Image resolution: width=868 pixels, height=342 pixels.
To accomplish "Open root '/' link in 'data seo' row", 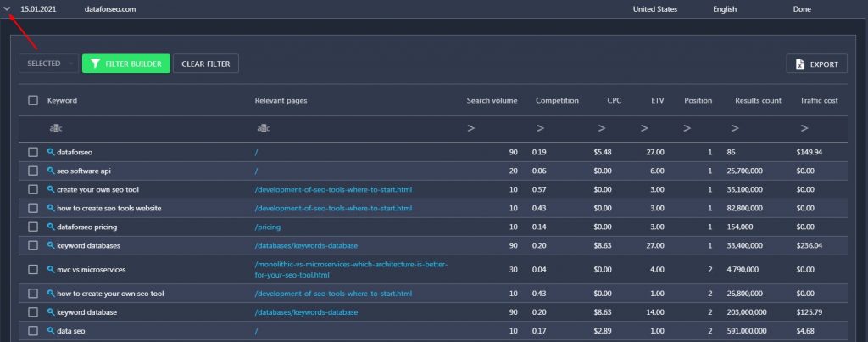I will click(257, 331).
